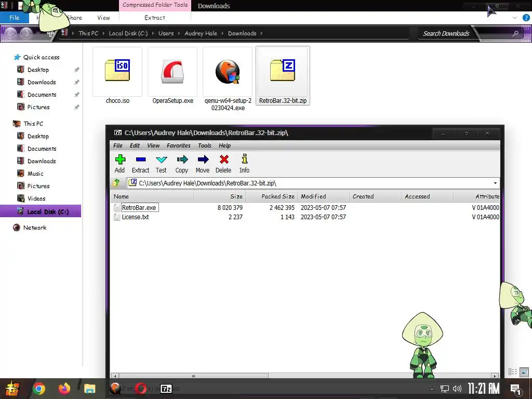
Task: Open 7-Zip View menu
Action: point(153,145)
